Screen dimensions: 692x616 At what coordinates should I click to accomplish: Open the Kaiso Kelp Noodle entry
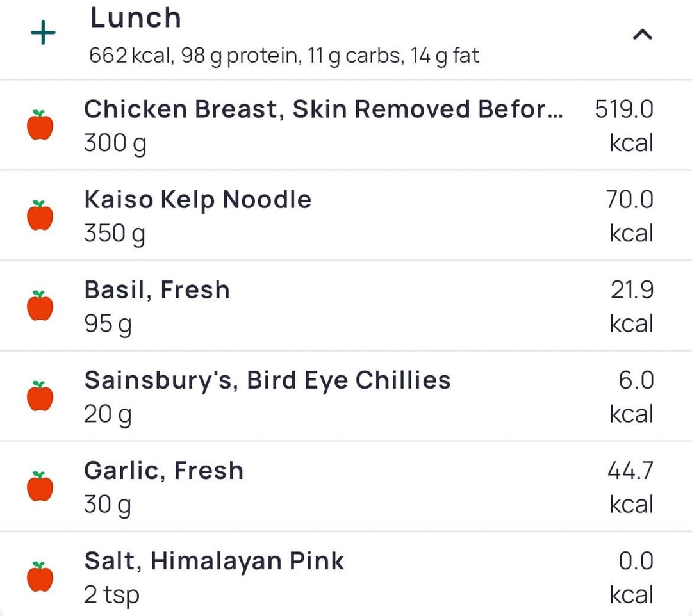coord(346,216)
